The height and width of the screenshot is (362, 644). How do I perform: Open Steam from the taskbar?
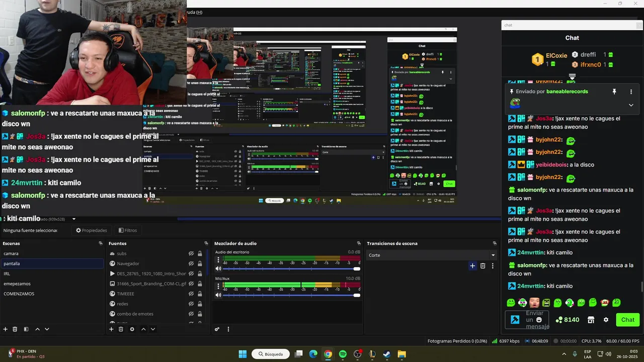(x=386, y=354)
